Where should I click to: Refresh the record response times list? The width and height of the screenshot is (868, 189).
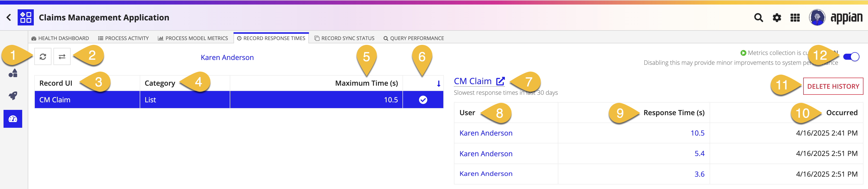pyautogui.click(x=43, y=57)
